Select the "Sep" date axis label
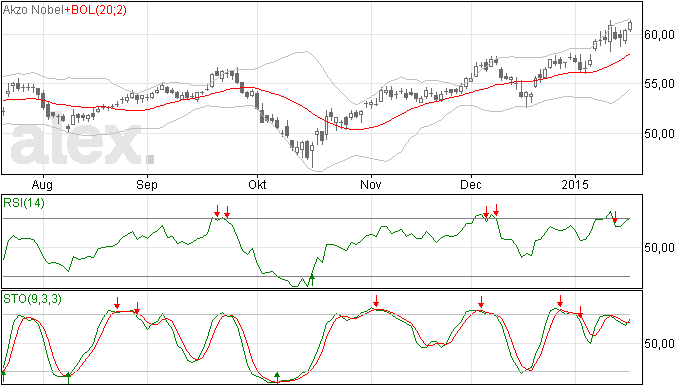The width and height of the screenshot is (690, 387). coord(147,184)
